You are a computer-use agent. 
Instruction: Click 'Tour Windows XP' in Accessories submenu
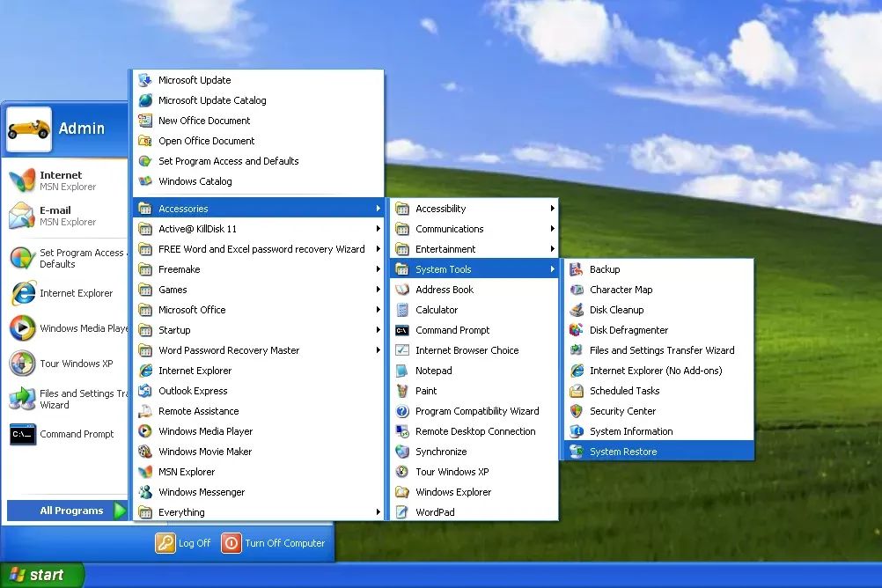point(452,472)
